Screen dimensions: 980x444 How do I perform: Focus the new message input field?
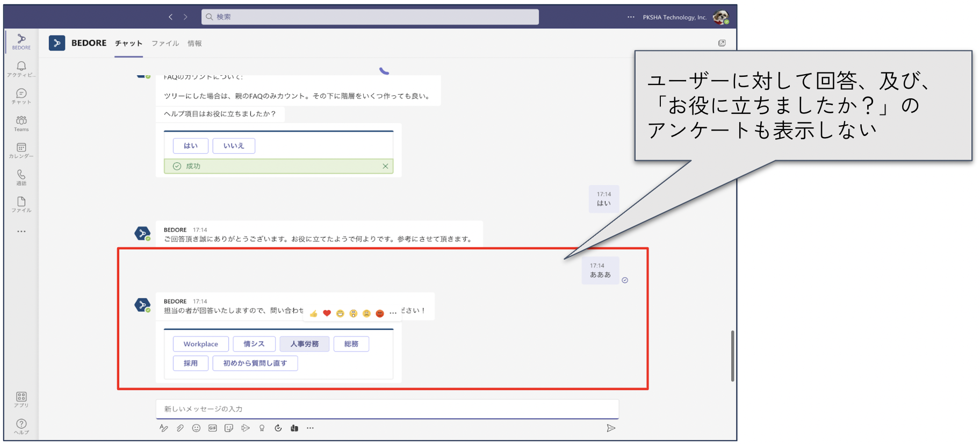(x=387, y=409)
